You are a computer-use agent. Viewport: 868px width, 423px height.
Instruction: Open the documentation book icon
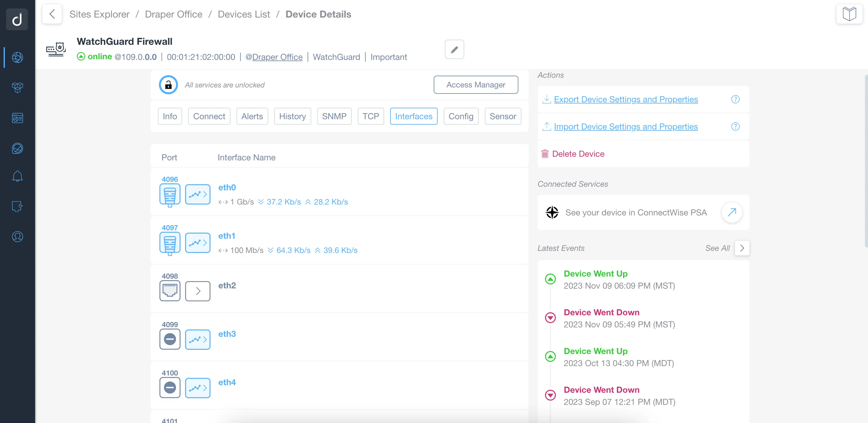coord(849,14)
